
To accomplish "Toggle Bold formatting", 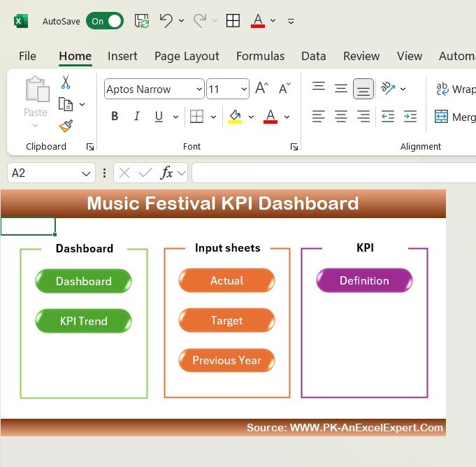I will point(115,116).
